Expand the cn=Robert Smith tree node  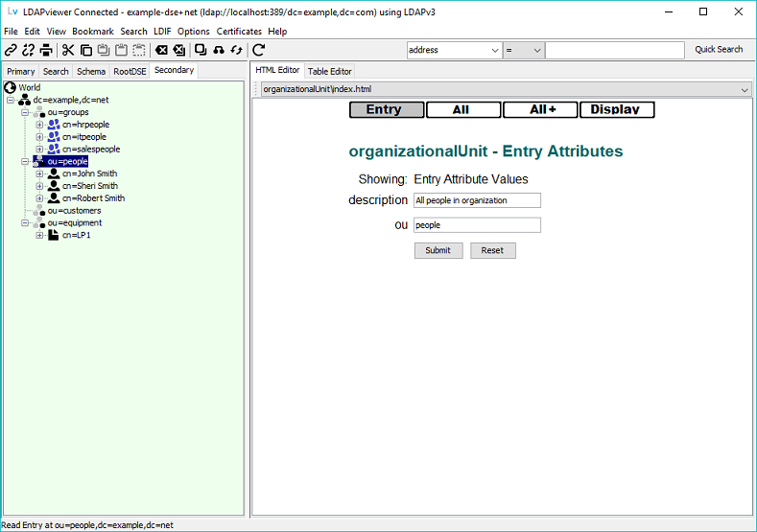[x=39, y=198]
